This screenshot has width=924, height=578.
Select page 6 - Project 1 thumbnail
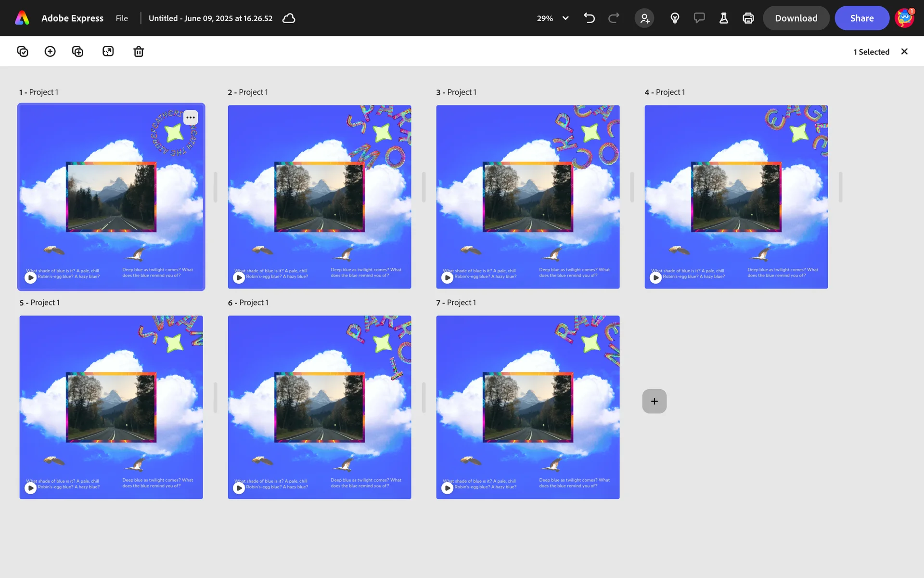click(319, 407)
